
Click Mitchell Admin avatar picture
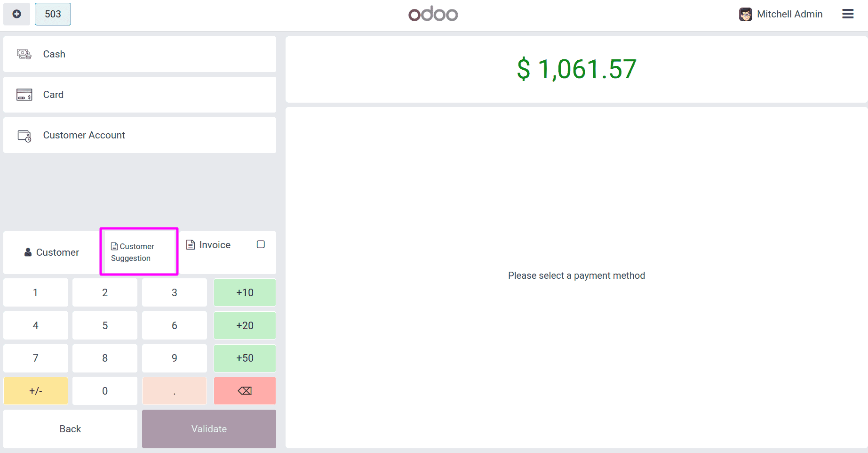pos(745,15)
